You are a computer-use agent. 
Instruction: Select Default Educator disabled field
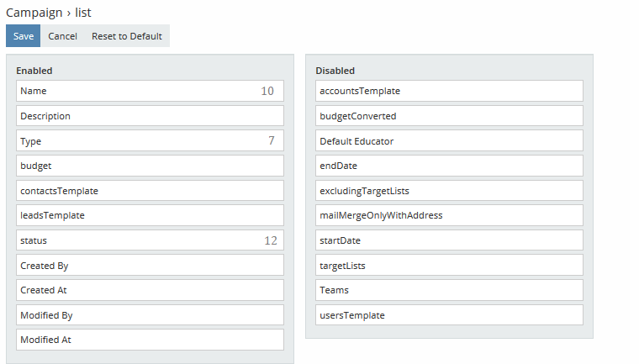pos(449,141)
